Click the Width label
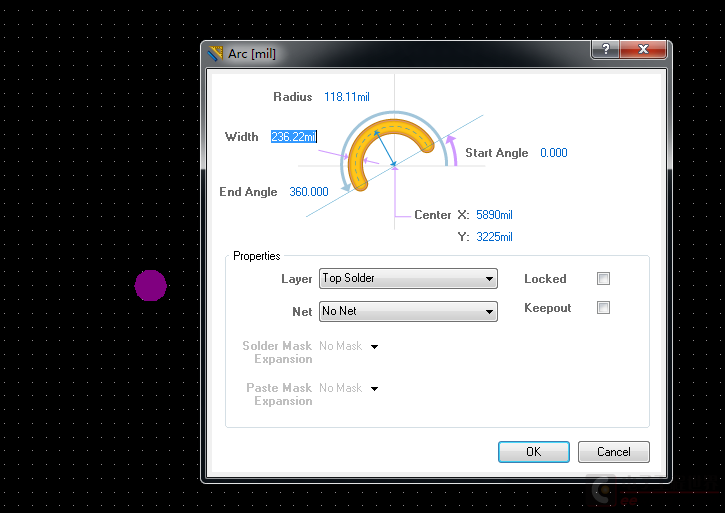This screenshot has height=513, width=725. coord(241,137)
